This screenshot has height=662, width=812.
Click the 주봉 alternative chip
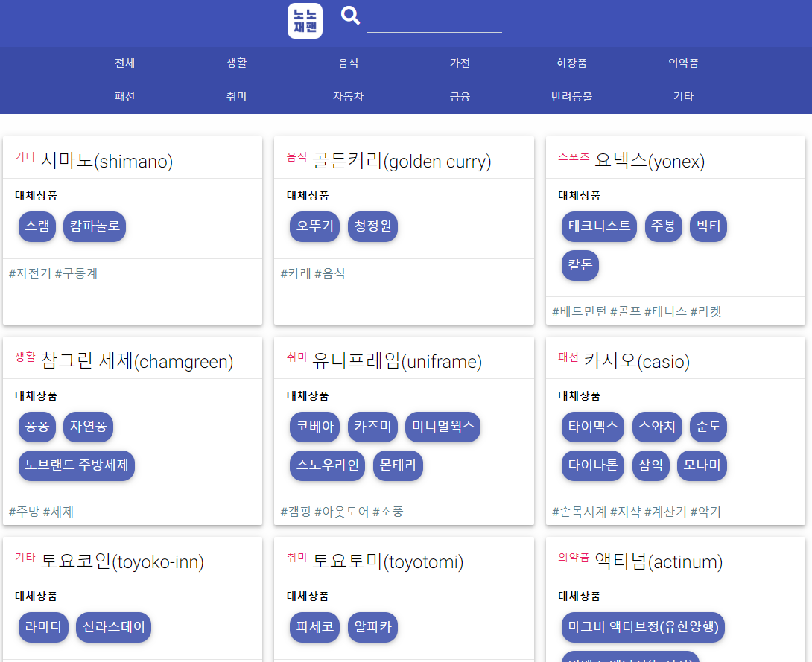[663, 226]
